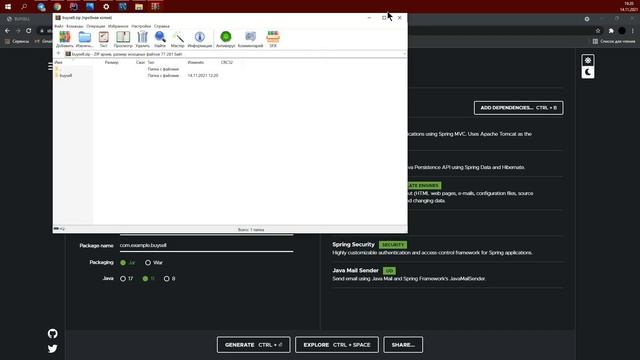Open Chrome extensions puzzle icon
Screen dimensions: 640x360
click(x=611, y=31)
